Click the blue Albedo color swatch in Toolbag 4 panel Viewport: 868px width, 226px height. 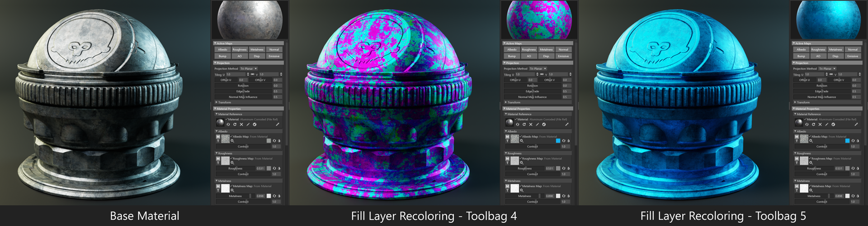[x=558, y=141]
